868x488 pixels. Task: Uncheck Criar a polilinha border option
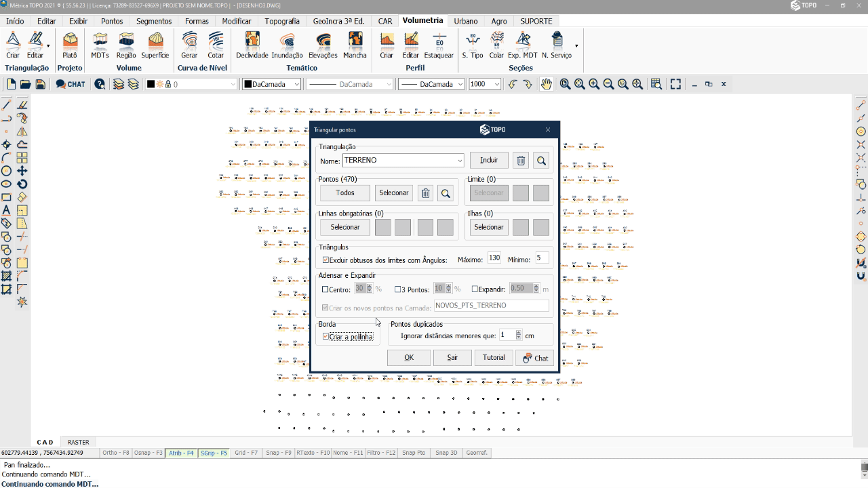pos(326,337)
